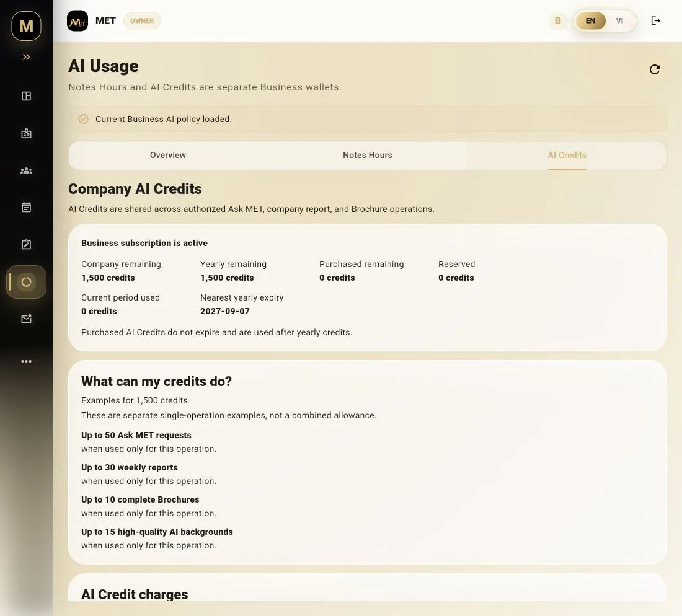Select the AI Usage circular icon in sidebar
Screen dimensions: 682x616
pyautogui.click(x=26, y=282)
